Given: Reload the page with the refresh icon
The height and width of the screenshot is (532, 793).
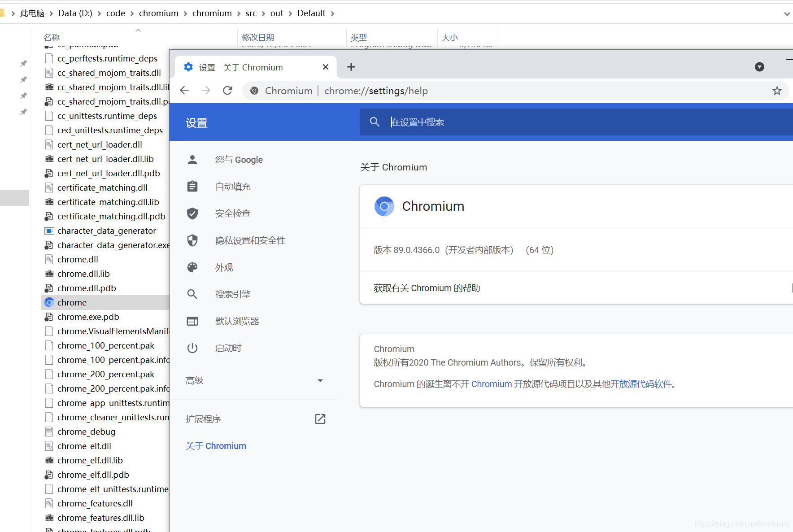Looking at the screenshot, I should point(227,90).
